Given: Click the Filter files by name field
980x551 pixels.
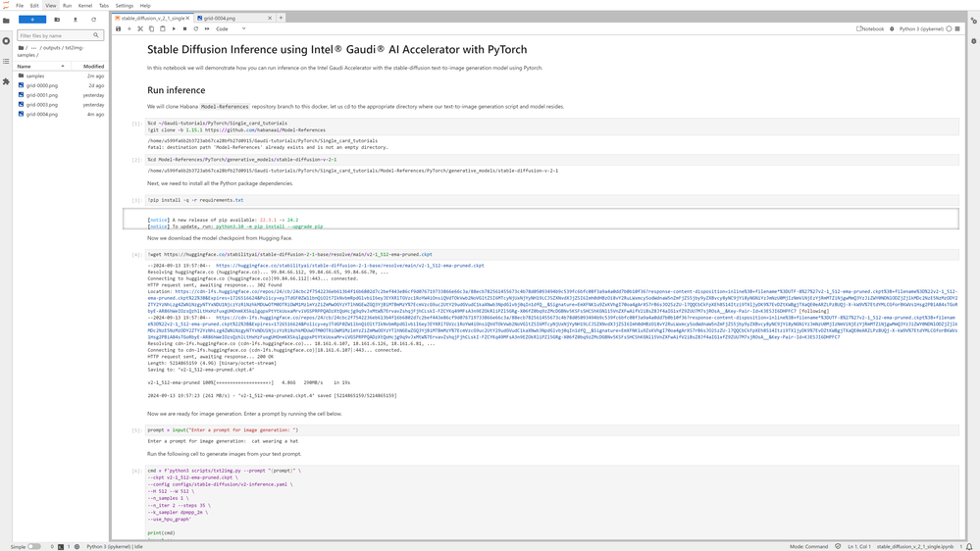Looking at the screenshot, I should 57,35.
